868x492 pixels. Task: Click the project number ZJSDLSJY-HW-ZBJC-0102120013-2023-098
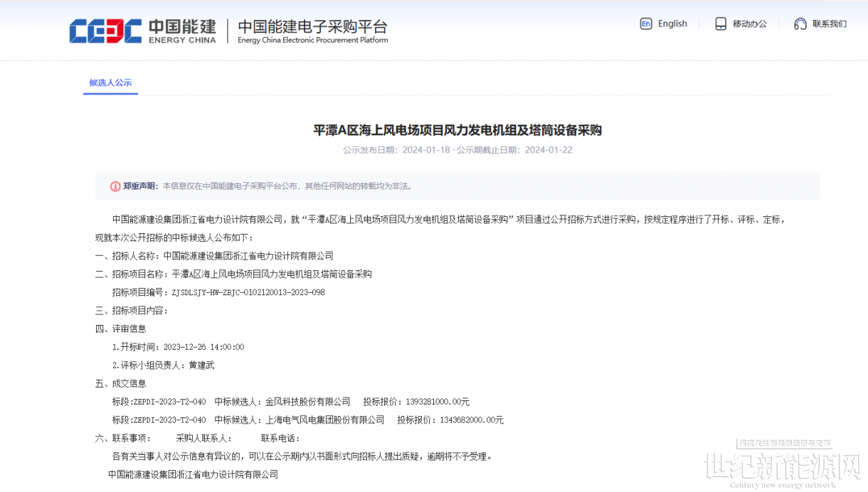click(248, 292)
